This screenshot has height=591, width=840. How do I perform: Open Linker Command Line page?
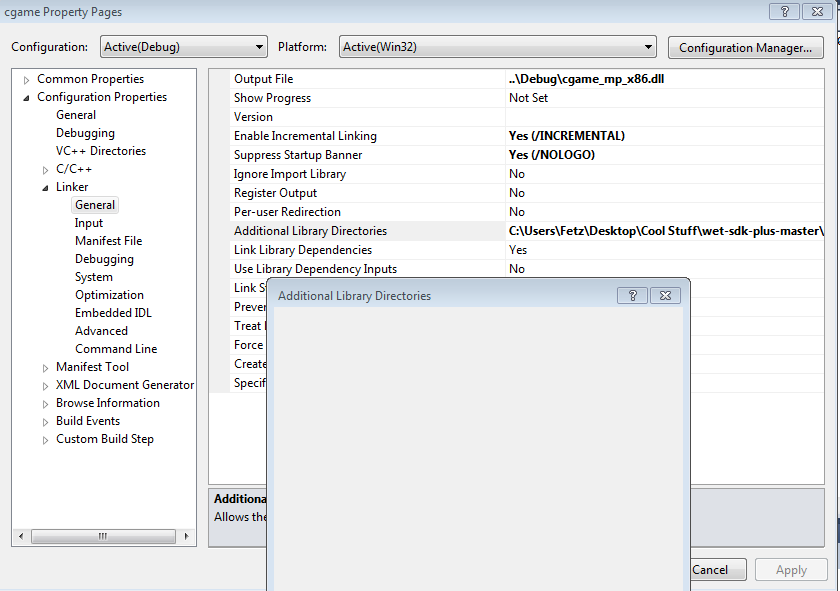click(116, 349)
